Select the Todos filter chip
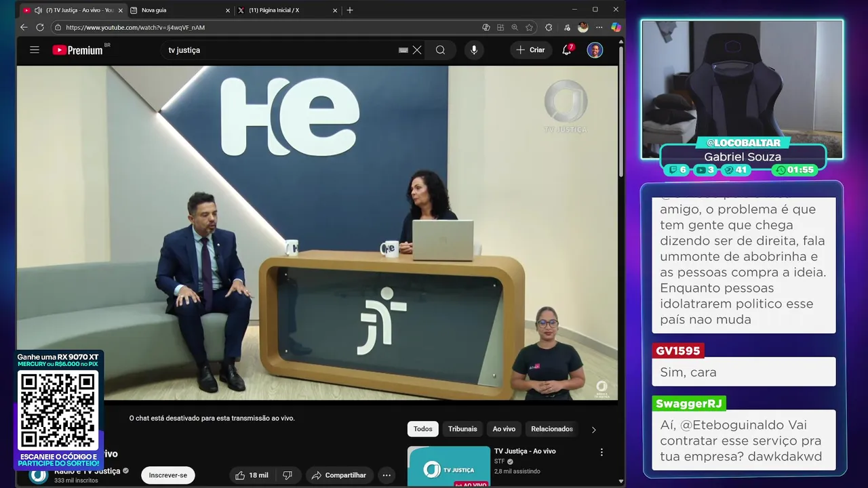Image resolution: width=868 pixels, height=488 pixels. 422,429
